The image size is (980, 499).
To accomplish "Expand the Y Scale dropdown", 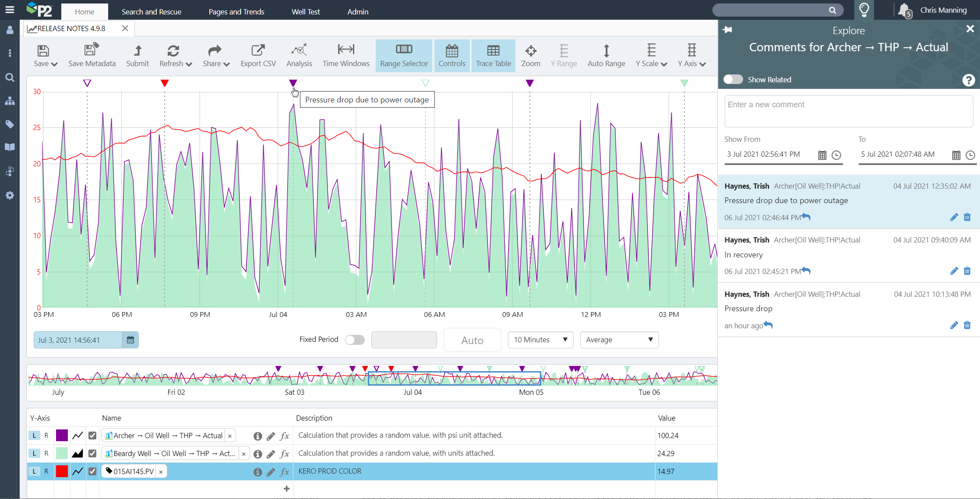I will 651,55.
